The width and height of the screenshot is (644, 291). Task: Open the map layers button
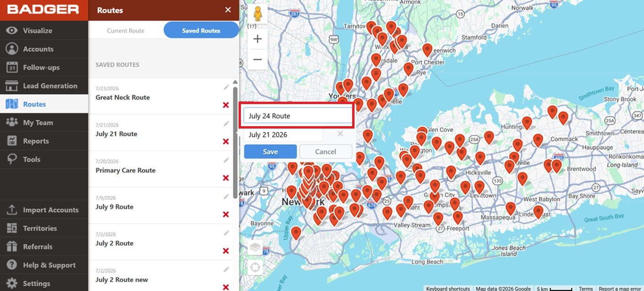point(255,247)
